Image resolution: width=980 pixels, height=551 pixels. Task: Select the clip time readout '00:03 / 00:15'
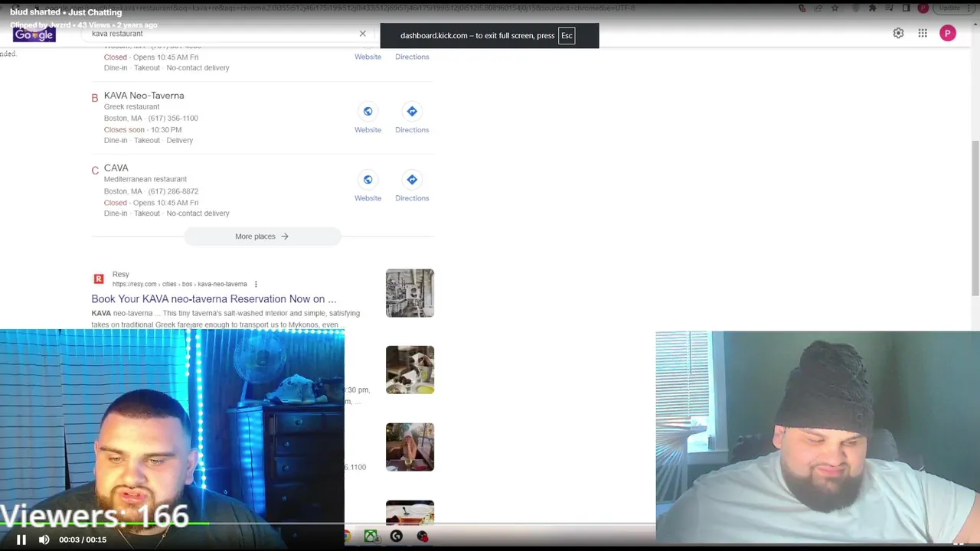coord(83,540)
